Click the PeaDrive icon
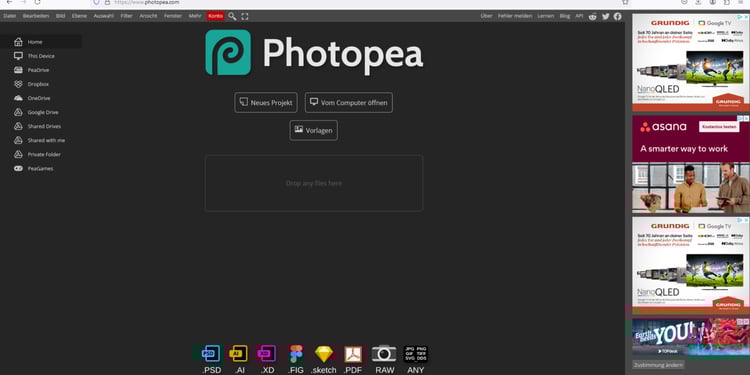 tap(18, 70)
